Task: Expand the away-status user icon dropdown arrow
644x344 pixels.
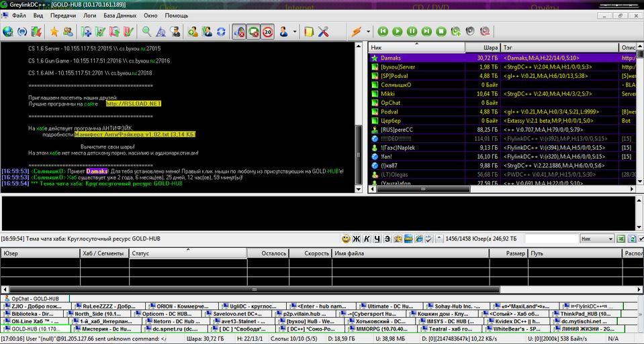Action: [x=295, y=32]
